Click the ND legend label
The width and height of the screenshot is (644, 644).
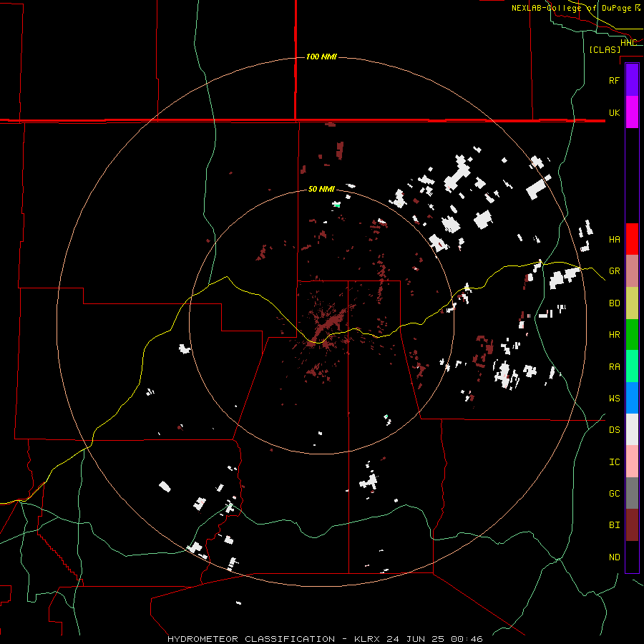pos(614,557)
